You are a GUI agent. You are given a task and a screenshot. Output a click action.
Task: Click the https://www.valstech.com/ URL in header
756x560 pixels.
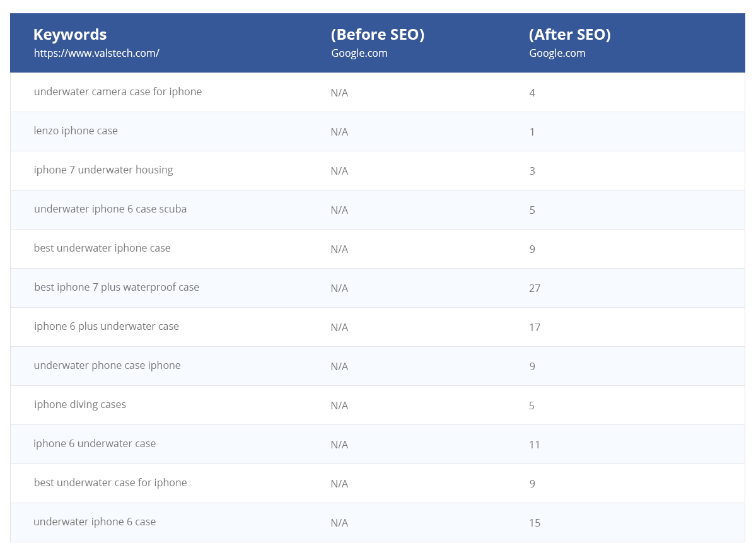pyautogui.click(x=96, y=53)
